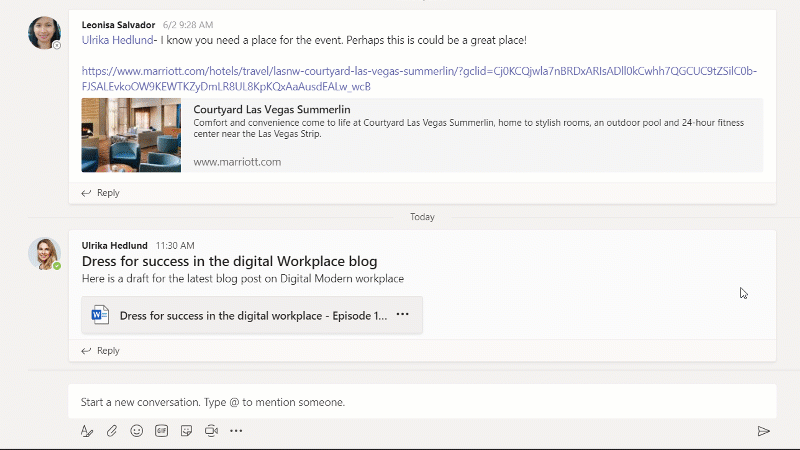The width and height of the screenshot is (800, 450).
Task: Open Dress for success Word attachment
Action: (252, 315)
